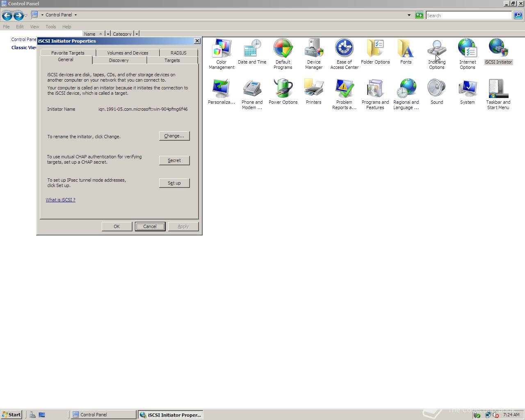Open Sound settings
Viewport: 525px width, 420px height.
click(x=437, y=92)
